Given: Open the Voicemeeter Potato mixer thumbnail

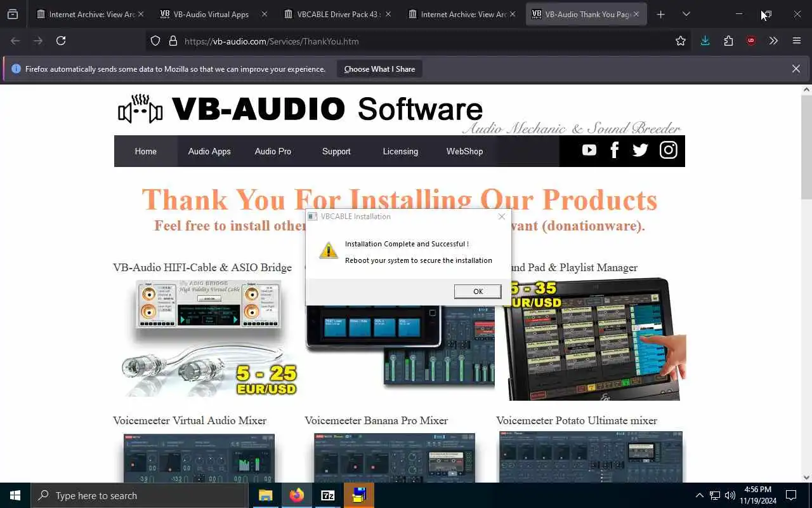Looking at the screenshot, I should (591, 457).
